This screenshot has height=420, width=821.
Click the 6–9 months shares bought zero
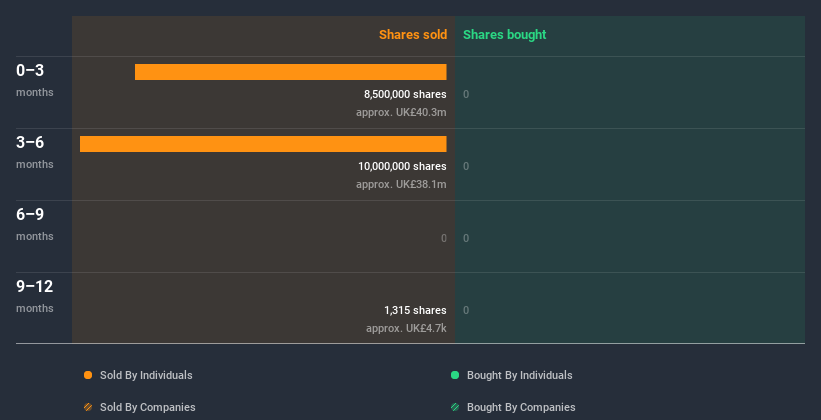(x=466, y=238)
